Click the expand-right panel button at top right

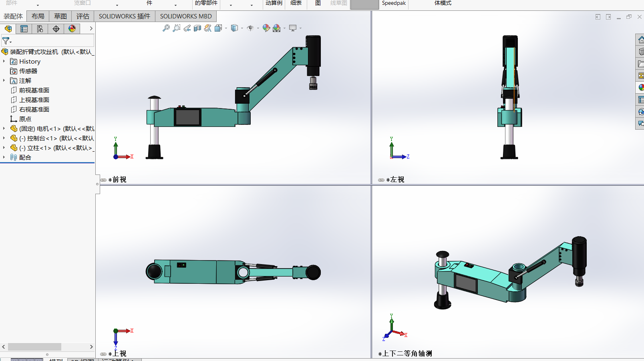tap(608, 17)
